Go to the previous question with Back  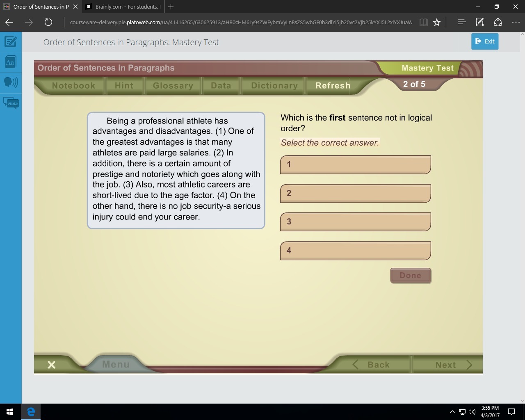pyautogui.click(x=371, y=365)
